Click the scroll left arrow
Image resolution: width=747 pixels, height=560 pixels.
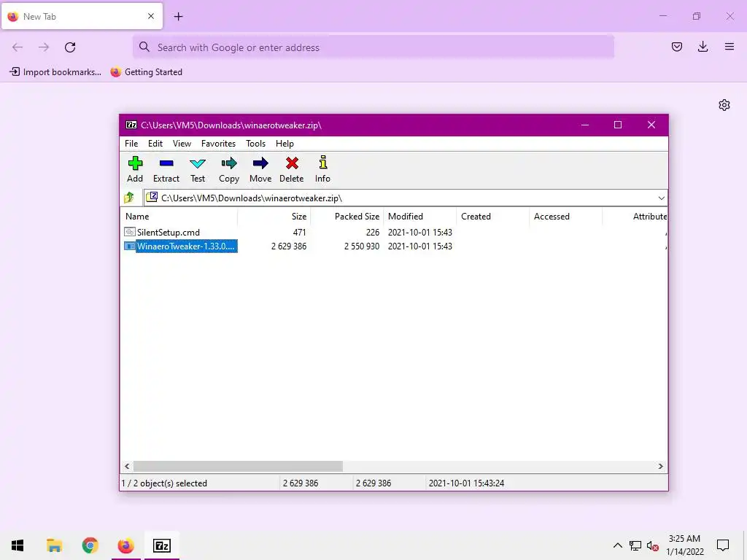[127, 466]
